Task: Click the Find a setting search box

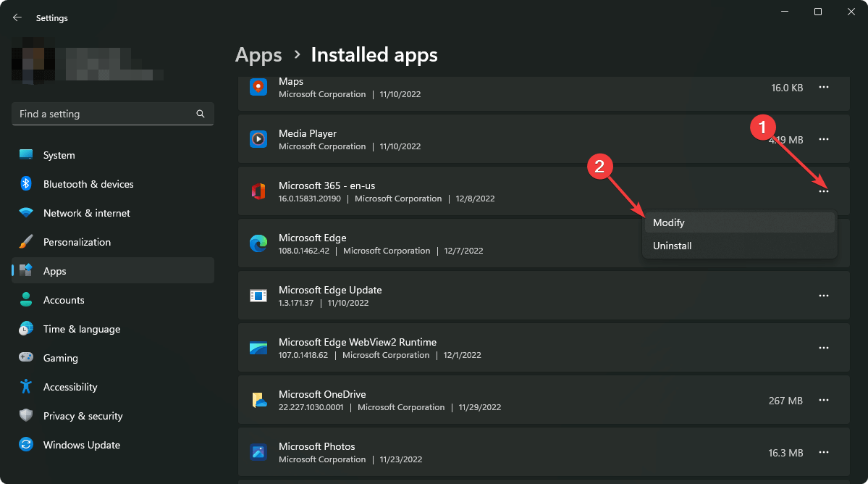Action: tap(113, 114)
